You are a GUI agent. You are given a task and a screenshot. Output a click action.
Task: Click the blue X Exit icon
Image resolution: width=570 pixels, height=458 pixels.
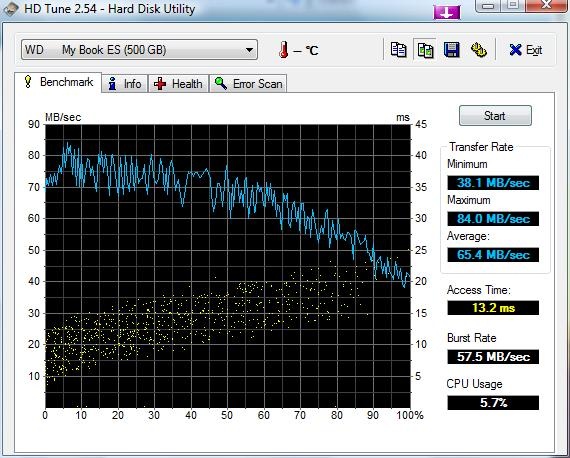click(515, 50)
